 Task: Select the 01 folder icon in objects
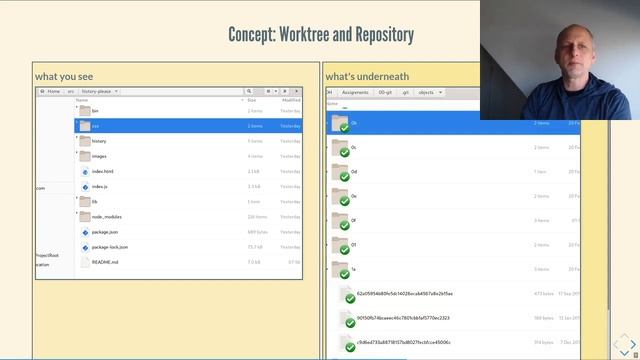point(340,245)
